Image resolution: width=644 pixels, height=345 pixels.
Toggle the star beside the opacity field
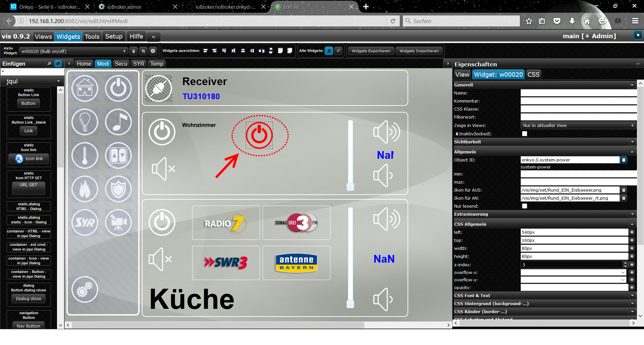[x=632, y=287]
